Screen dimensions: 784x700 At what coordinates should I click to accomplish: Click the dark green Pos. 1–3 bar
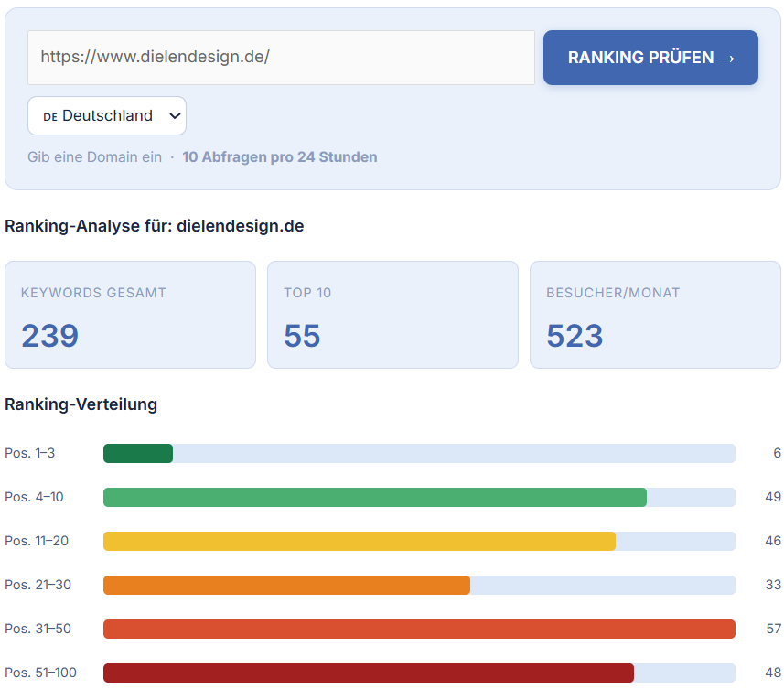point(138,454)
